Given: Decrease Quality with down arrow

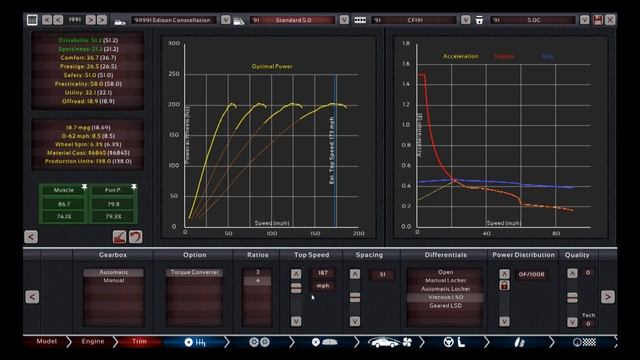Looking at the screenshot, I should pos(572,322).
